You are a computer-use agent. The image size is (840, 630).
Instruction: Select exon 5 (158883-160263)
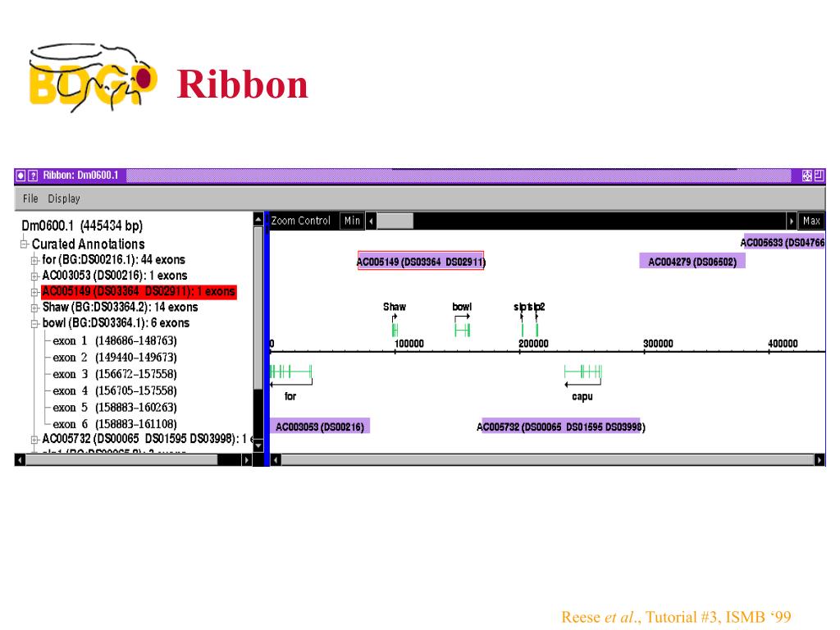tap(115, 407)
